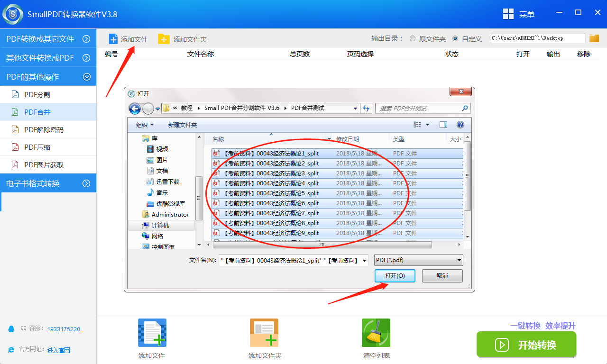Click the 打开(O) button
The width and height of the screenshot is (607, 364).
pyautogui.click(x=395, y=276)
